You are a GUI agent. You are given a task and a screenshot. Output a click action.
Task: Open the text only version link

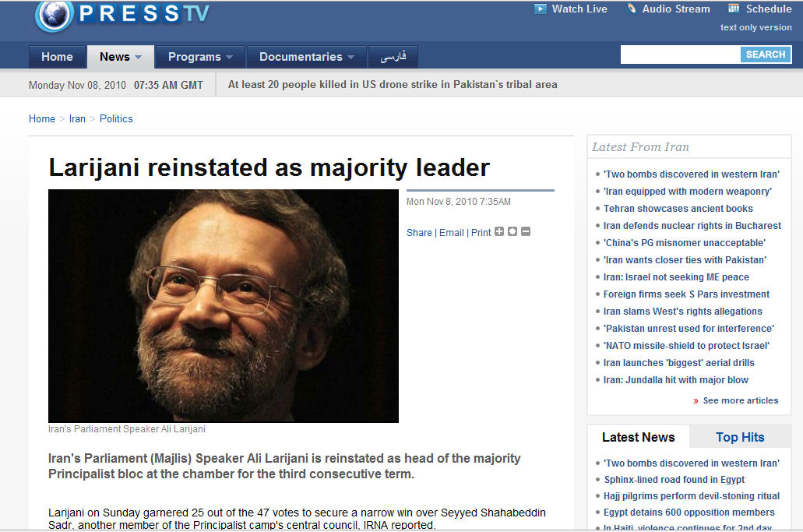tap(755, 27)
